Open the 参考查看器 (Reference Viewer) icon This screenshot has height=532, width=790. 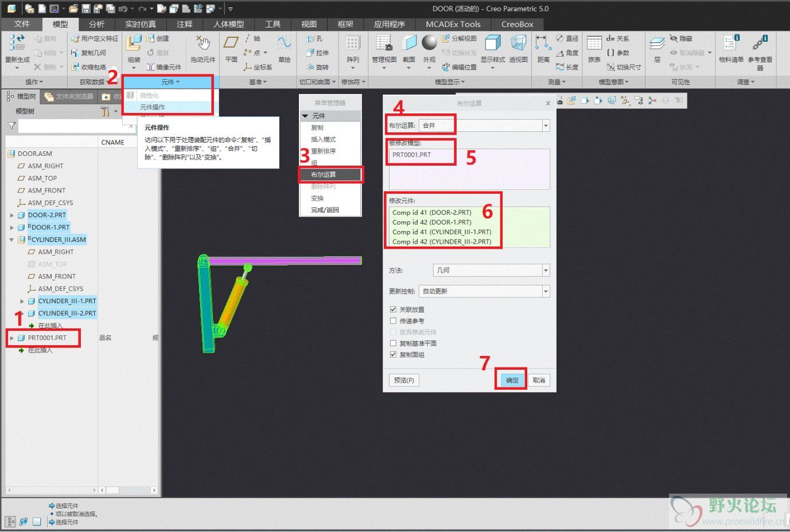[760, 44]
